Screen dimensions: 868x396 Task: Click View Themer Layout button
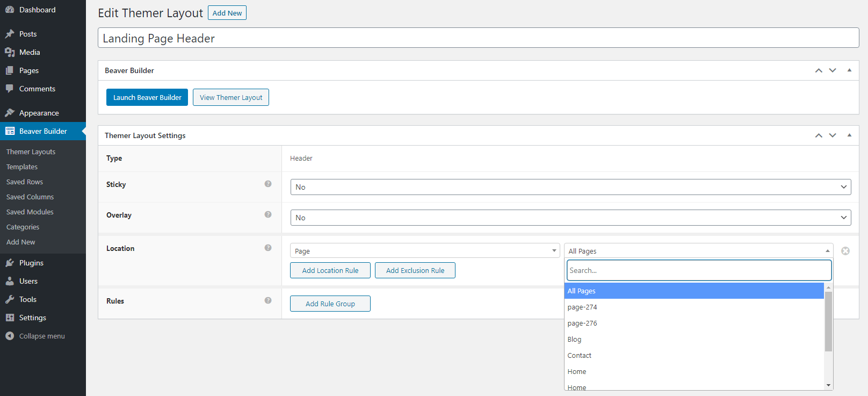click(x=231, y=97)
